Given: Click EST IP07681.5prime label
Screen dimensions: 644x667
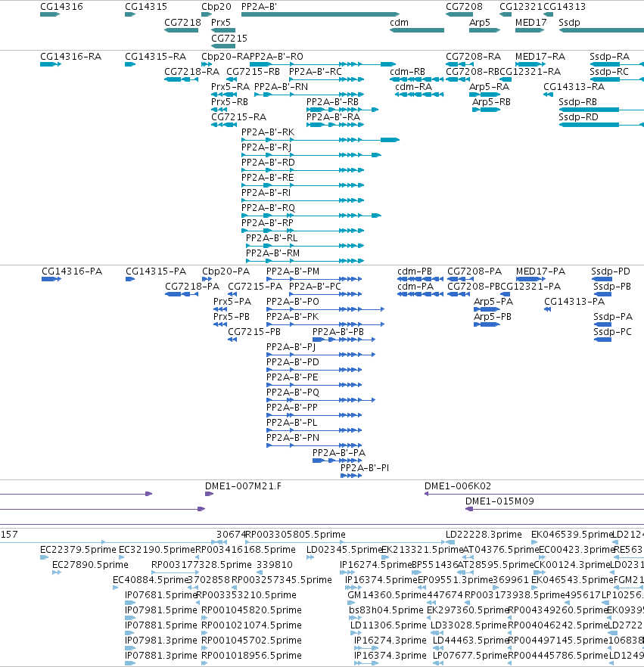Looking at the screenshot, I should [x=161, y=595].
